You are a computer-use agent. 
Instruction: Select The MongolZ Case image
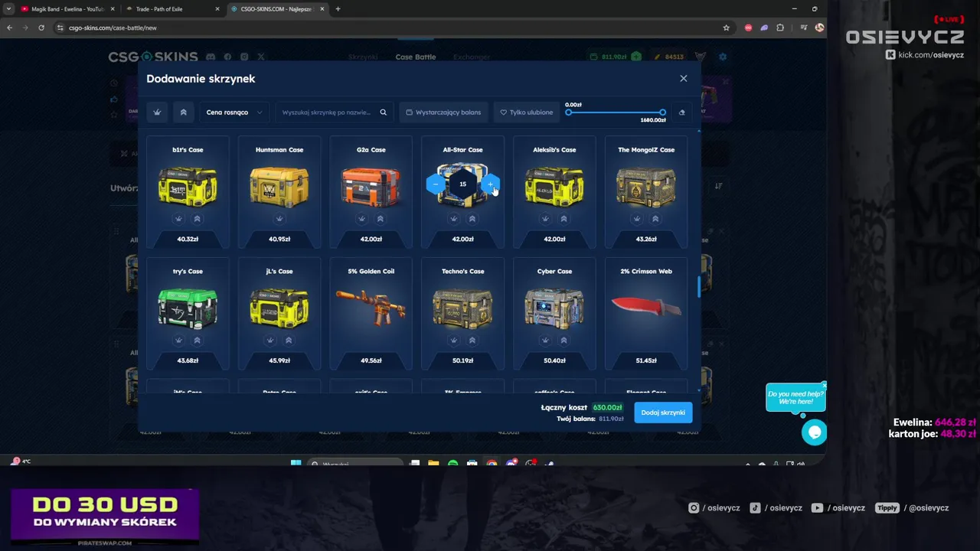coord(646,186)
